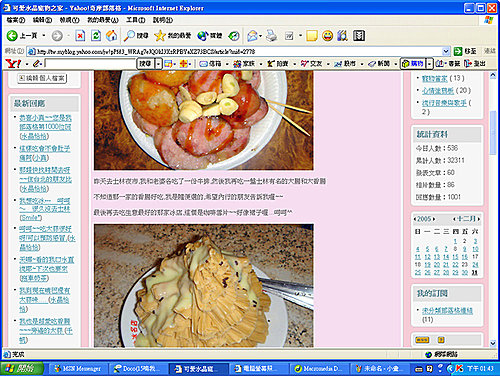The width and height of the screenshot is (500, 376).
Task: Open dropdown arrow after 信箱 button
Action: pos(227,64)
